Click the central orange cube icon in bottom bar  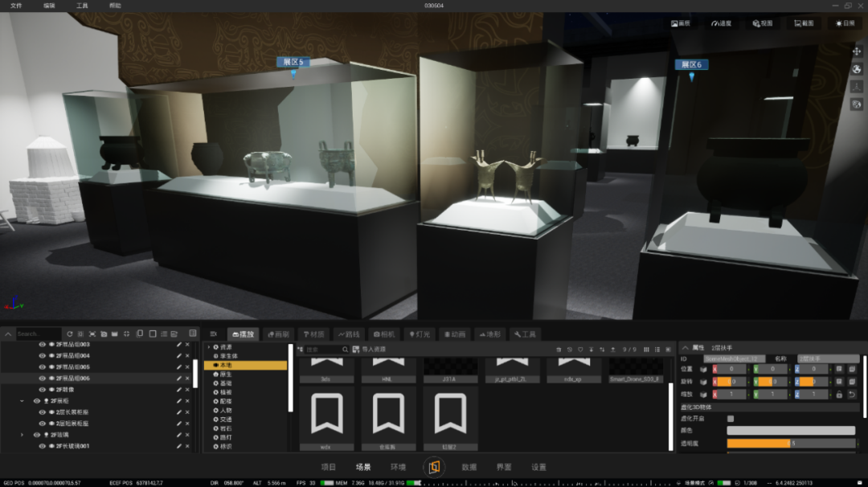click(434, 467)
